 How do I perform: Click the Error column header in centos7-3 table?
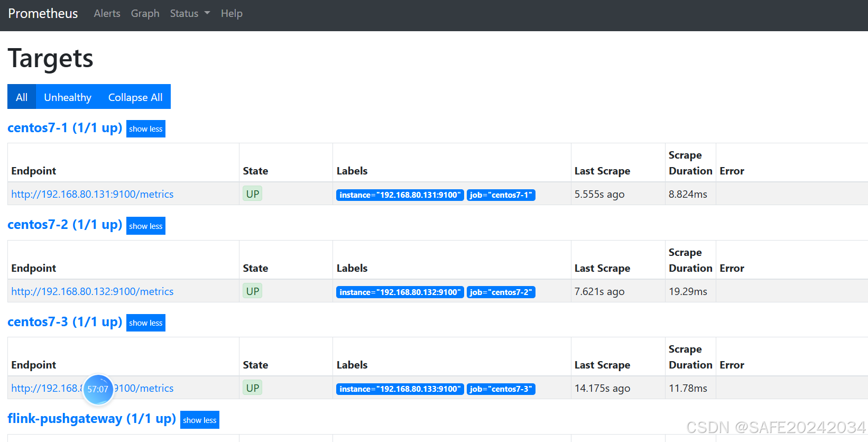(x=732, y=365)
